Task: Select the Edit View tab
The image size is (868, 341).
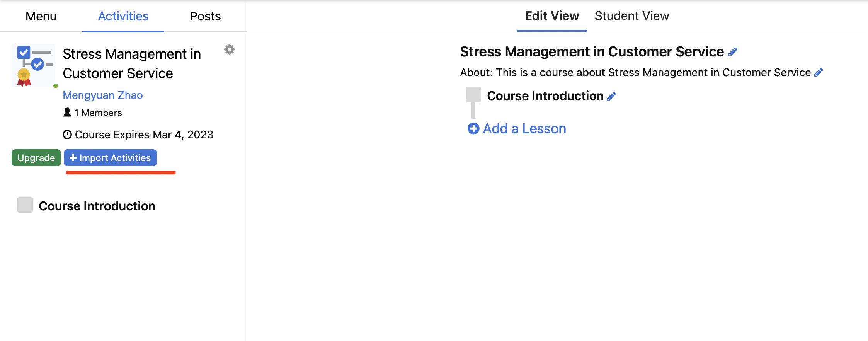Action: (x=552, y=16)
